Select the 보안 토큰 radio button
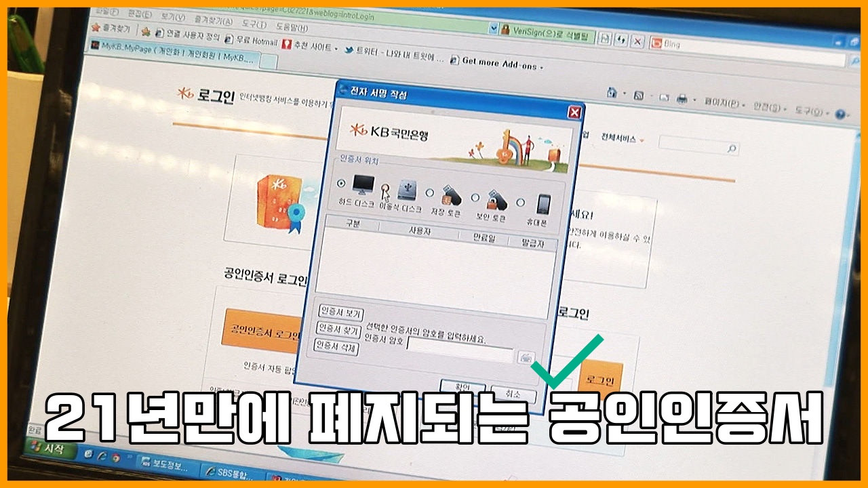This screenshot has height=488, width=868. [x=475, y=197]
